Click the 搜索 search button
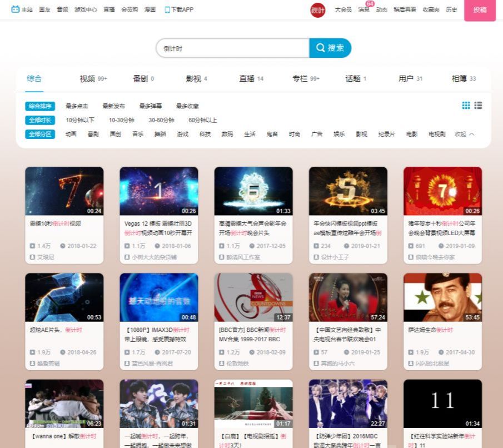The image size is (503, 448). pyautogui.click(x=330, y=48)
